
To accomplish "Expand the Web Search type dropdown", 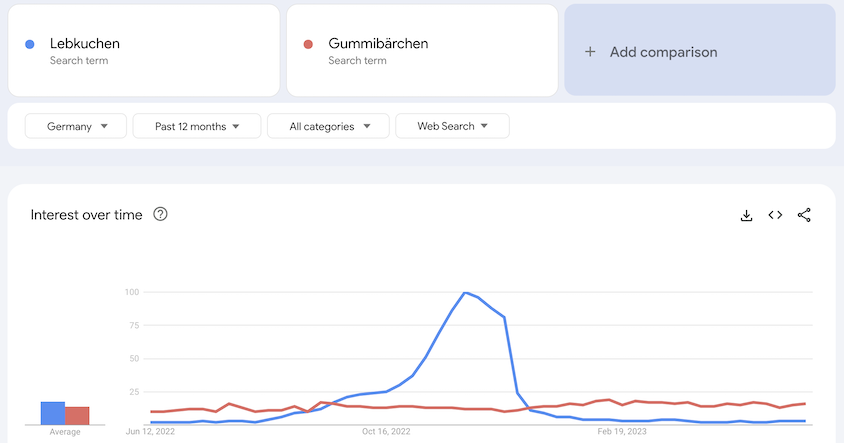I will point(453,126).
